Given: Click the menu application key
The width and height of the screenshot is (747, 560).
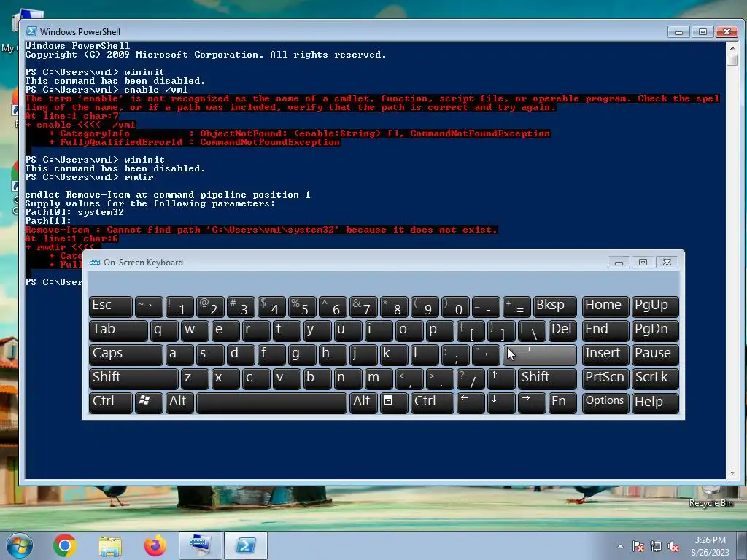Looking at the screenshot, I should 393,402.
